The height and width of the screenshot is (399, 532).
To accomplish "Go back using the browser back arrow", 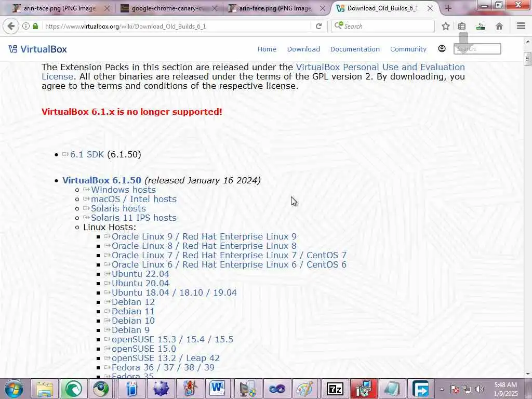I will point(11,26).
